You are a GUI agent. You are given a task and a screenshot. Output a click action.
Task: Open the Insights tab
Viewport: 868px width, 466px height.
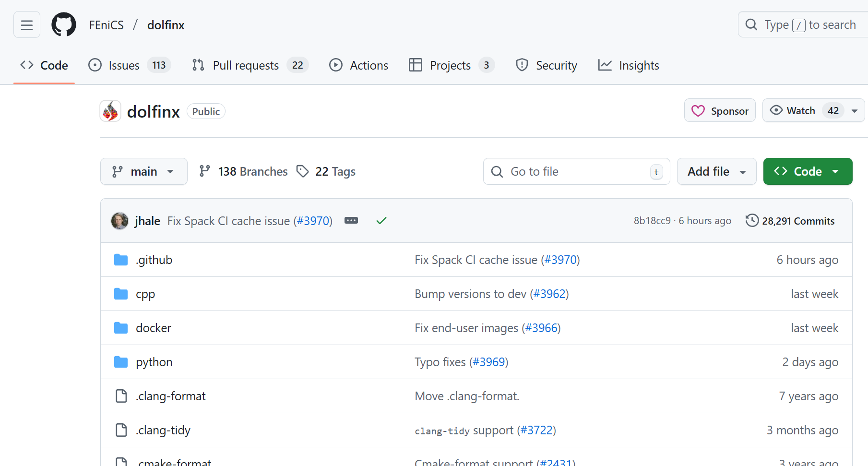click(x=629, y=65)
